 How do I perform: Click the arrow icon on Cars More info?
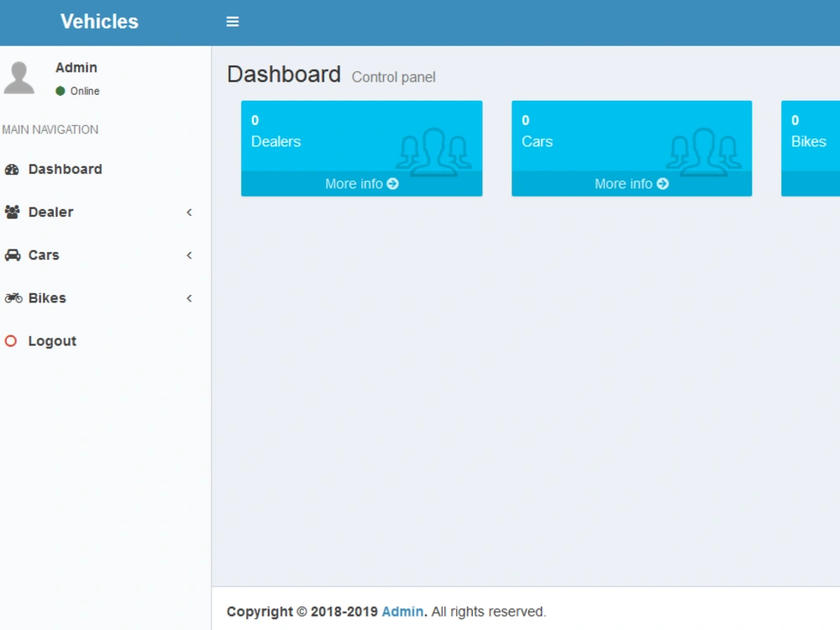(663, 184)
